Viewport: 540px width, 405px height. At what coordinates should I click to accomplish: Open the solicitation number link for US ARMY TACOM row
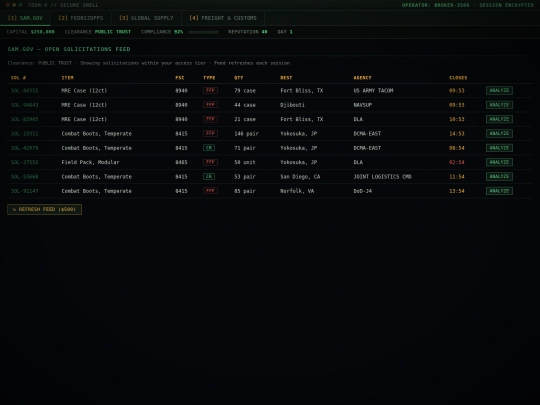pos(24,91)
